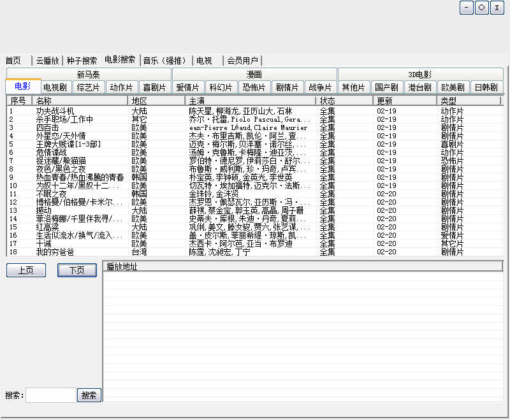510x420 pixels.
Task: Minimize the window with the dash button
Action: point(466,8)
